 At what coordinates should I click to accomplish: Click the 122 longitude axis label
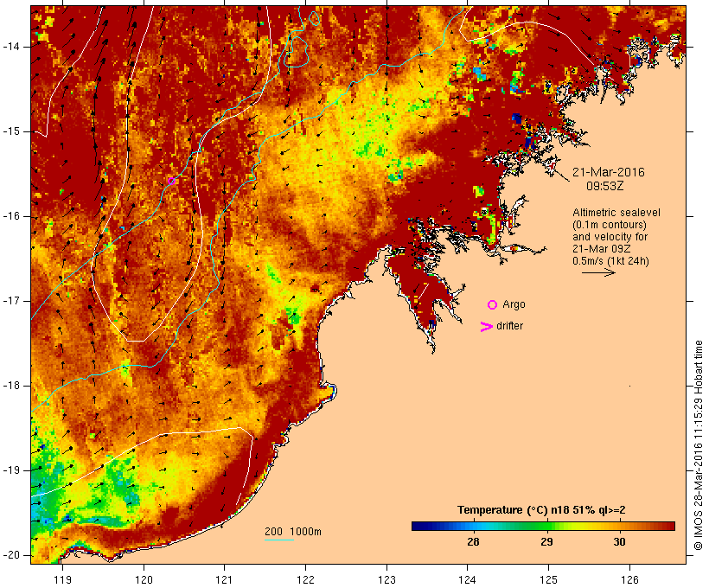click(x=306, y=579)
